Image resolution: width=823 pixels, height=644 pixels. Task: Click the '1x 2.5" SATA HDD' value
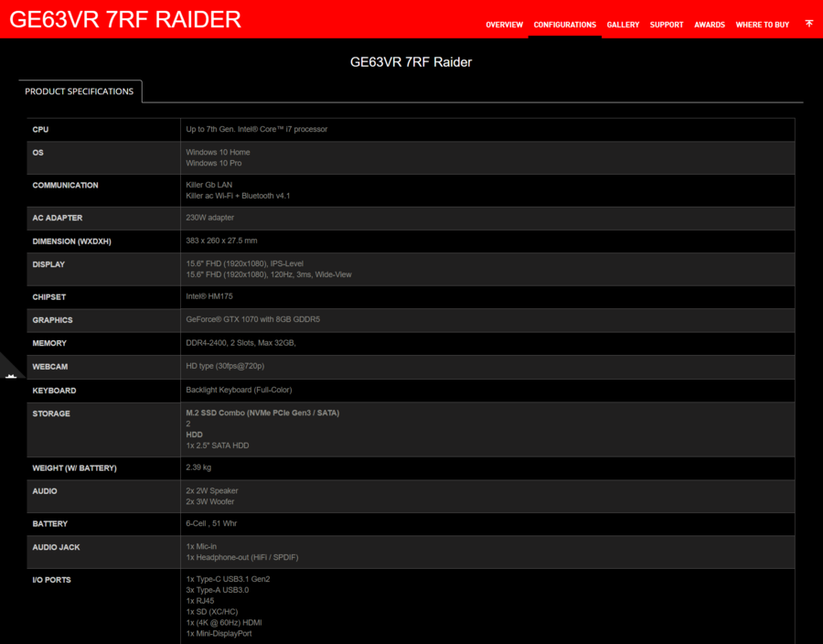[x=218, y=445]
